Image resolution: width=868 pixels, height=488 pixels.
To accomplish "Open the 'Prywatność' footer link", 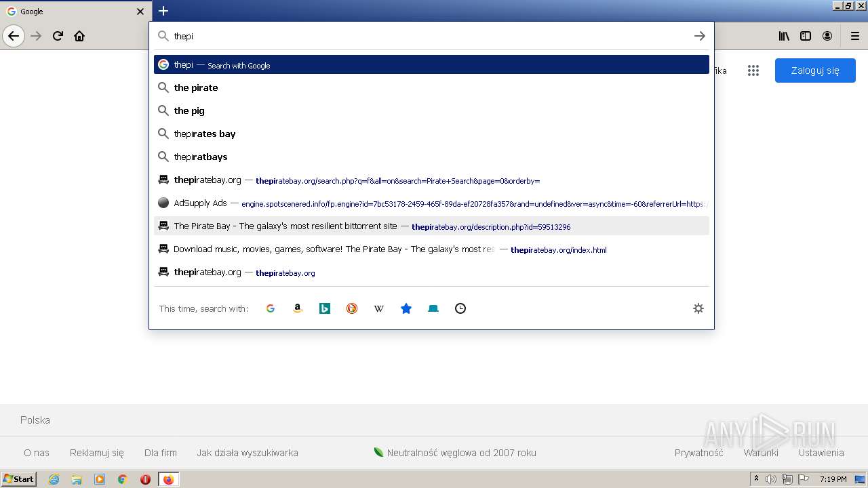I will point(698,453).
